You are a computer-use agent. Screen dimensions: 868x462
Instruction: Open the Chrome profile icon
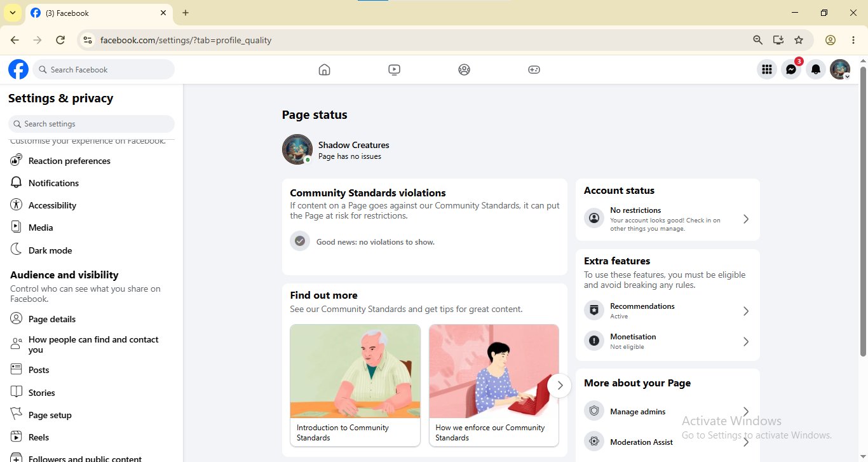(830, 40)
